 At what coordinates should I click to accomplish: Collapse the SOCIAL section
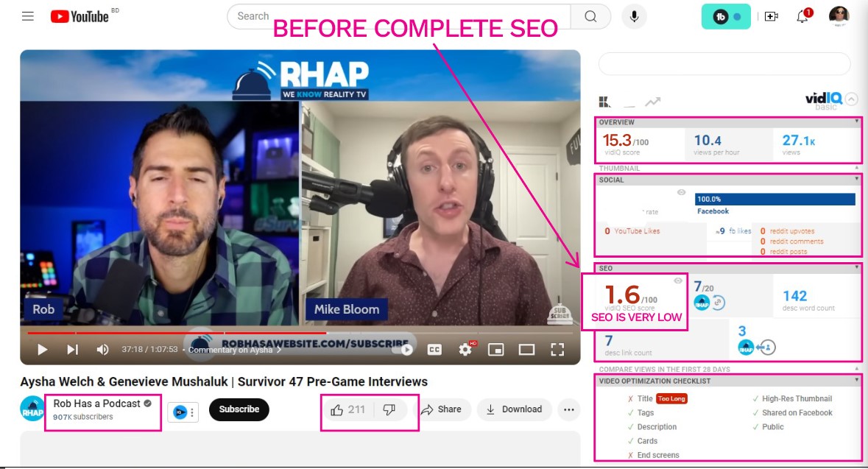(x=857, y=179)
